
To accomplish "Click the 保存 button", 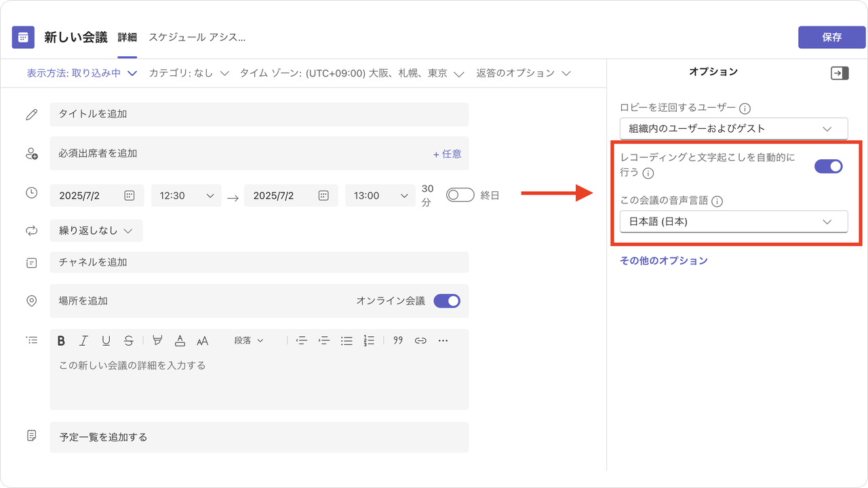I will tap(832, 37).
